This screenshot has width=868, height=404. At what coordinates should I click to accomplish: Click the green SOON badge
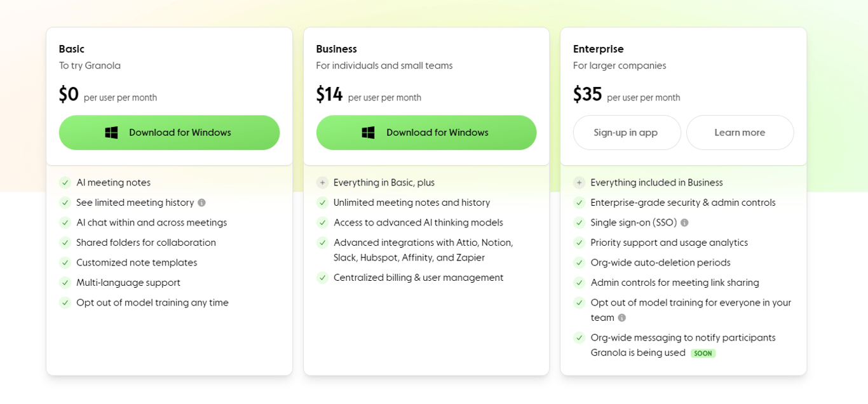(703, 353)
